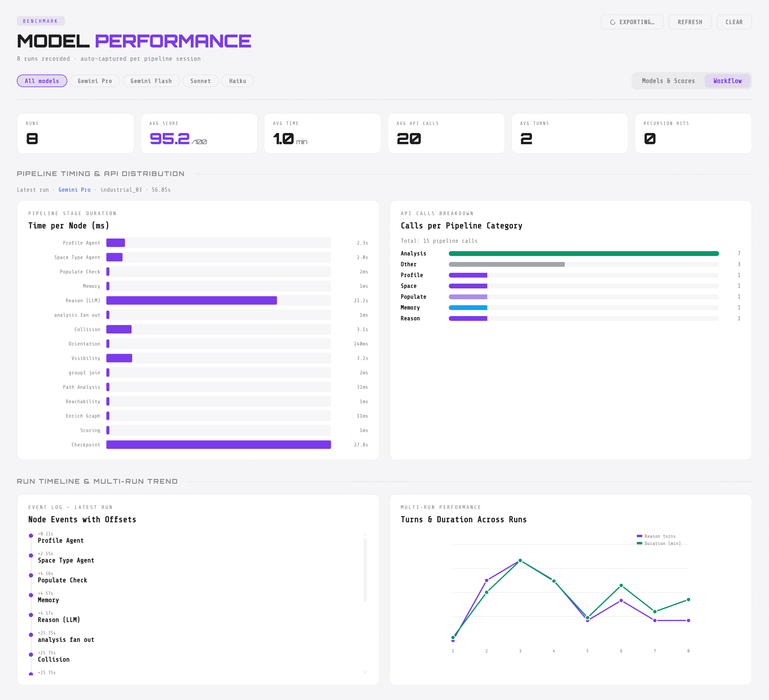Click the Space Type Agent duration bar
The height and width of the screenshot is (700, 769).
click(114, 257)
